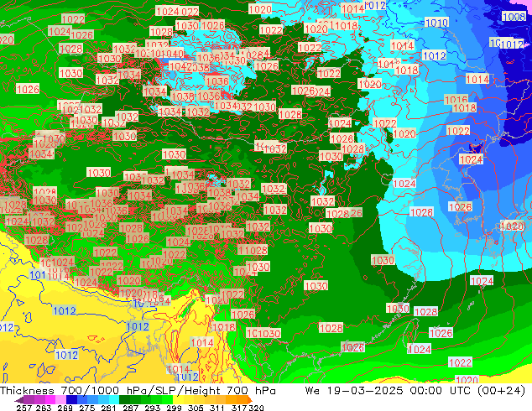This screenshot has width=532, height=411.
Task: Click the yellow swatch above the 299 value
Action: (x=178, y=399)
